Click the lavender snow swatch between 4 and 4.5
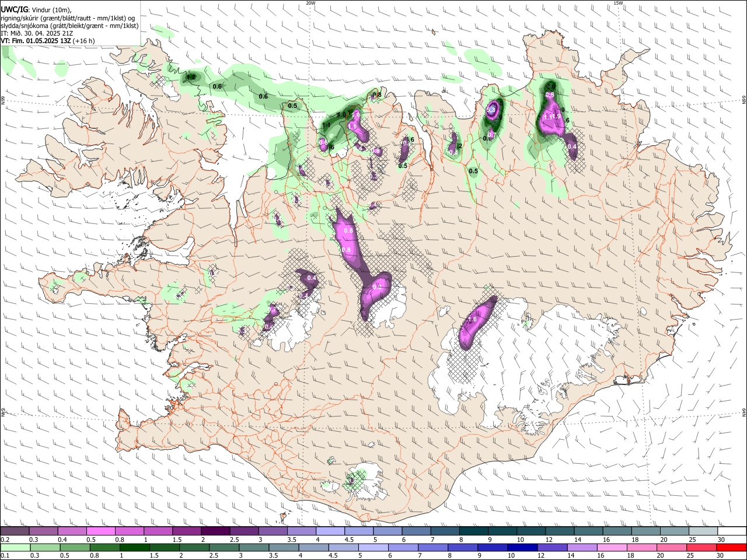This screenshot has width=747, height=560. click(x=329, y=531)
